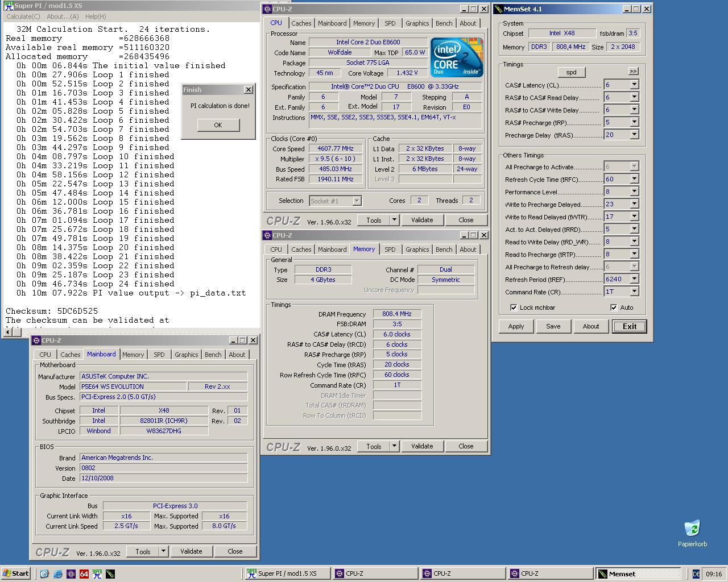Close the Finish dialog with X
The width and height of the screenshot is (728, 582).
[249, 90]
